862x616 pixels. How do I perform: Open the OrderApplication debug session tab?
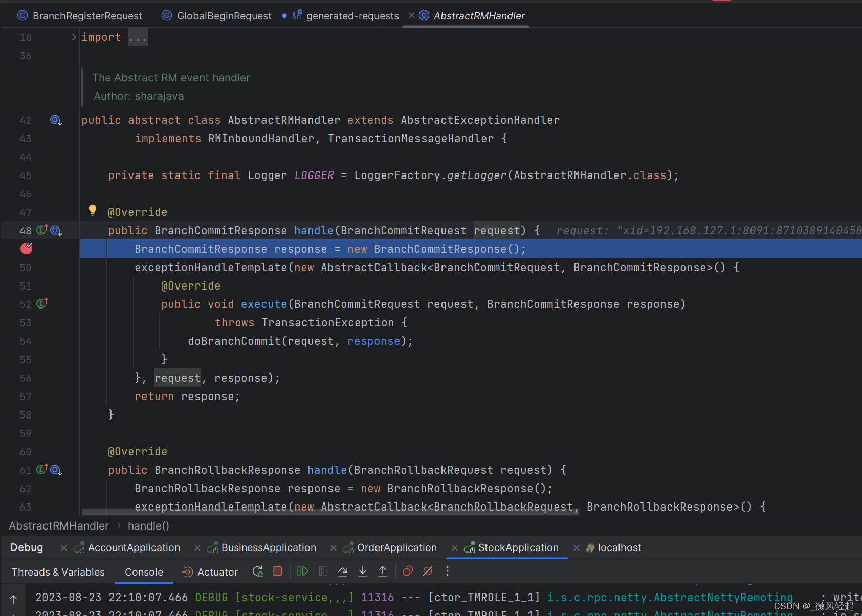pyautogui.click(x=389, y=547)
